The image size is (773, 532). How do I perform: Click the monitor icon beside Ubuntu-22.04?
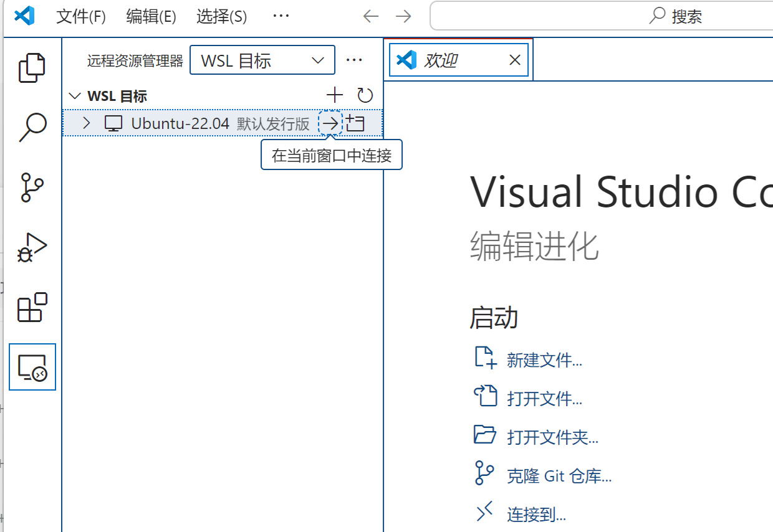click(x=113, y=123)
